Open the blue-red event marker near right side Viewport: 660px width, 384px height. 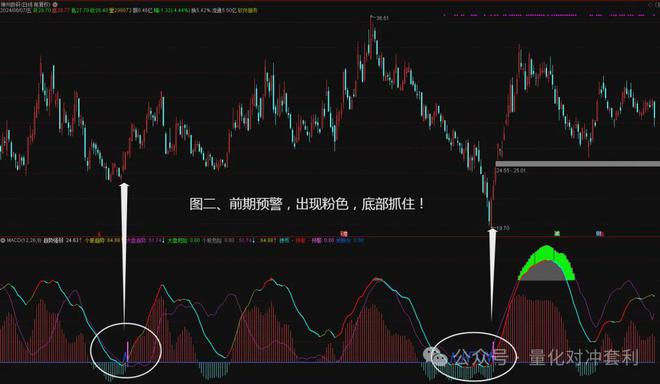coord(599,234)
